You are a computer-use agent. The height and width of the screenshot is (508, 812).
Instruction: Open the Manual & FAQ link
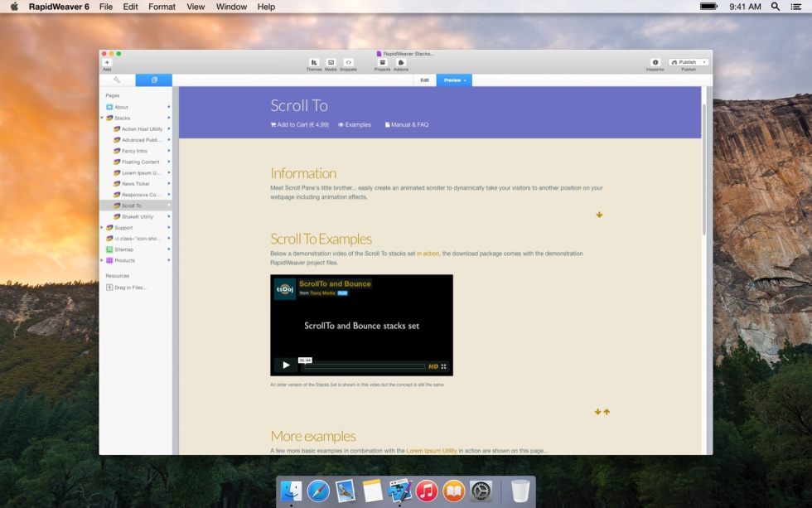(407, 125)
